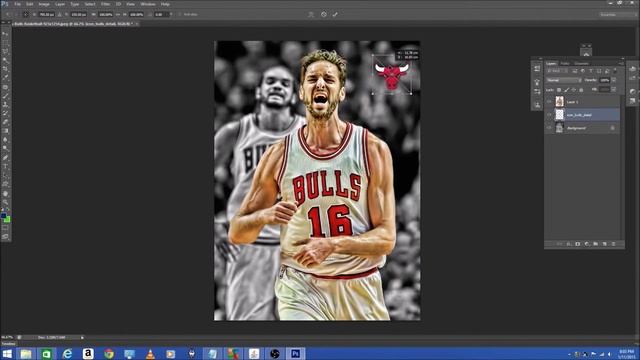Viewport: 640px width, 360px height.
Task: Change screen mode icon in toolbar
Action: point(6,237)
